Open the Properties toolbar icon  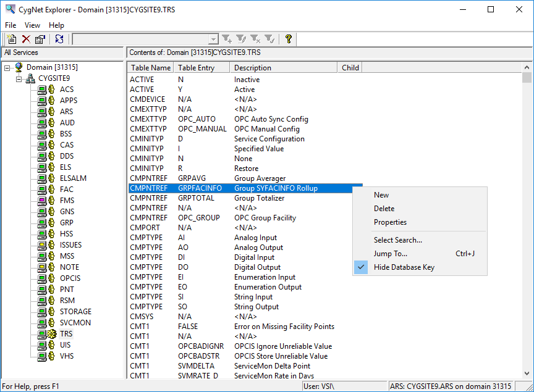click(x=40, y=39)
